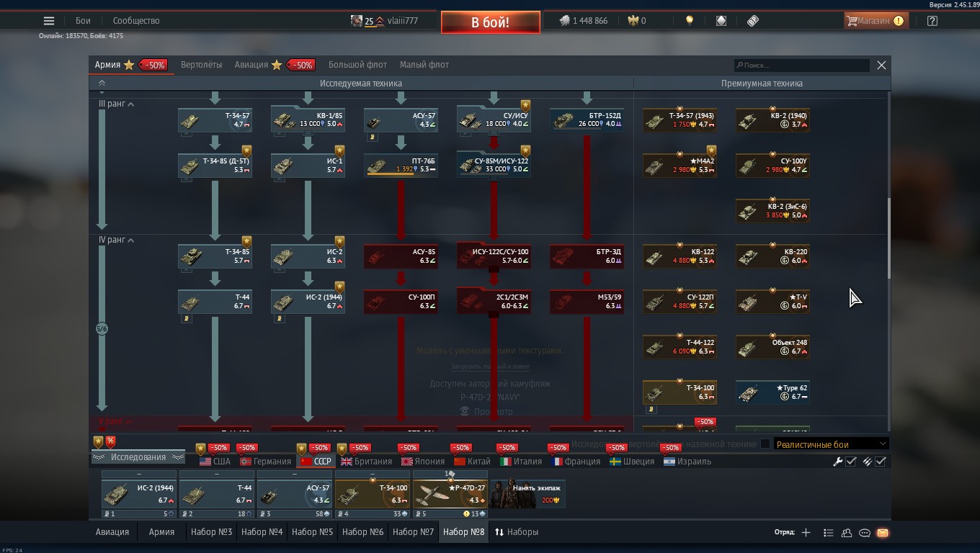Open the hamburger main menu
Screen dimensions: 980x553
49,21
